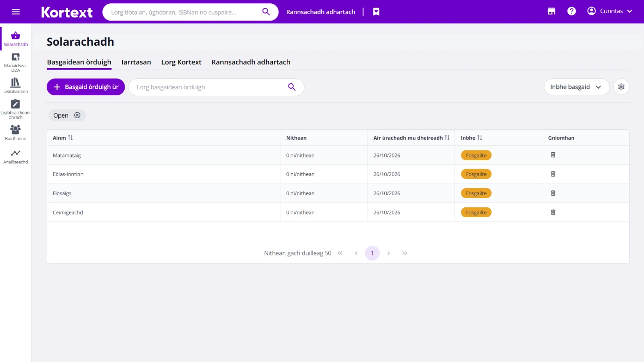Image resolution: width=644 pixels, height=362 pixels.
Task: Open Leabharlann in the sidebar
Action: point(15,85)
